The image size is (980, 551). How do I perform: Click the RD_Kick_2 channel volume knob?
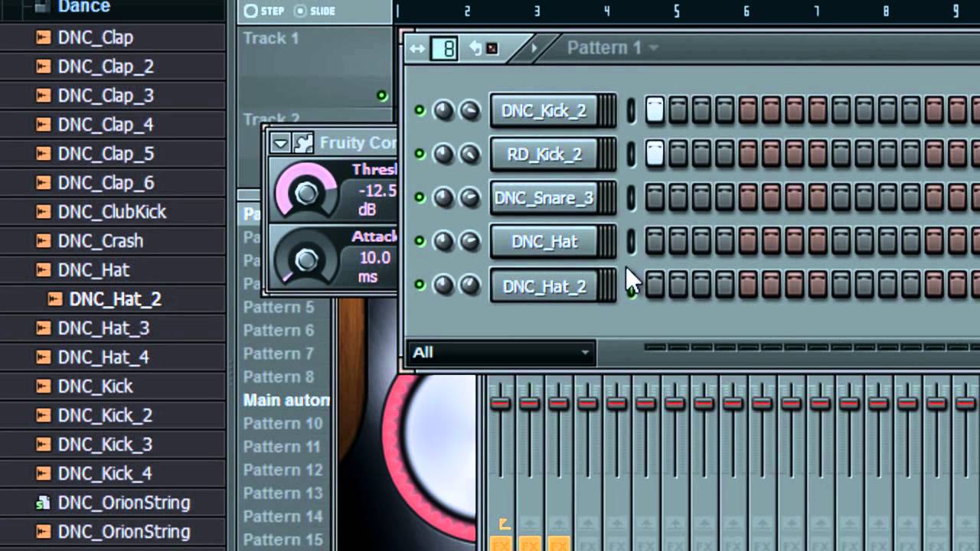pos(469,155)
